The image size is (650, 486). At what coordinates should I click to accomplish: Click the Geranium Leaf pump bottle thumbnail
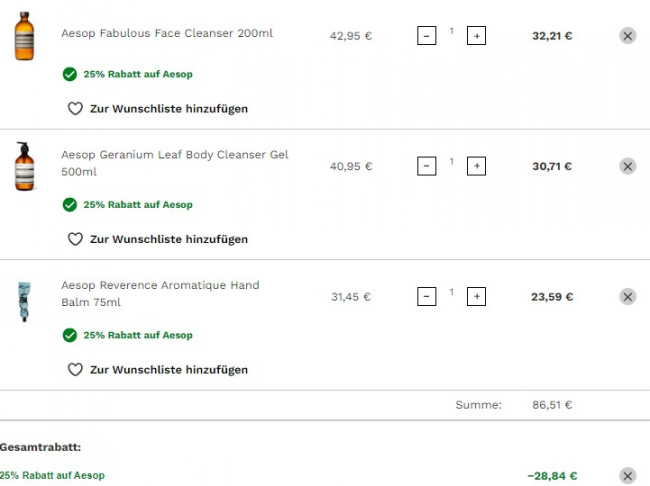tap(24, 166)
